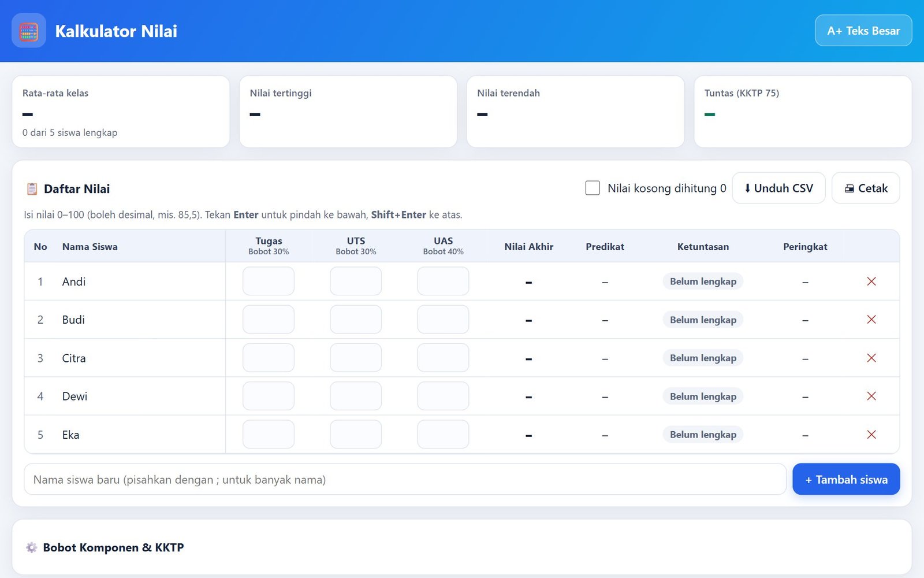Click the Nilai Akhir column header

[529, 247]
